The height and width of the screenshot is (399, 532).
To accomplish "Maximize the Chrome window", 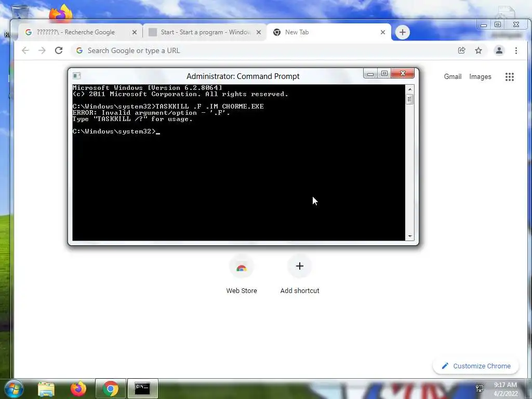I will [x=497, y=25].
